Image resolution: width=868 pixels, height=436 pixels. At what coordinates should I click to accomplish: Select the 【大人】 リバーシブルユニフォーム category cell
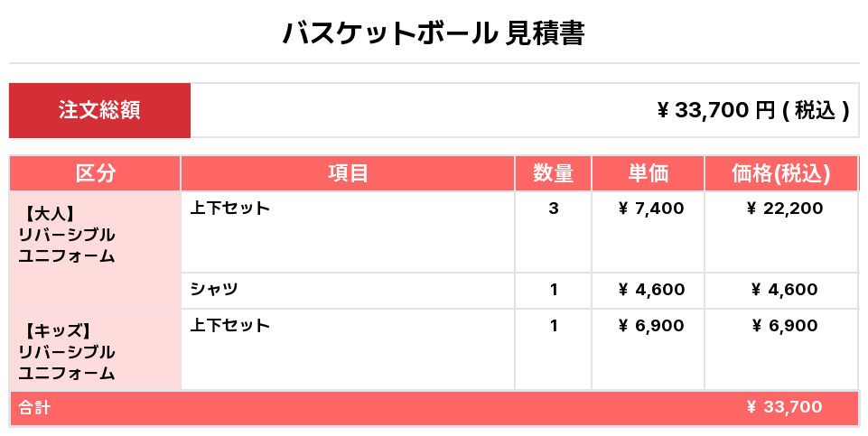68,235
